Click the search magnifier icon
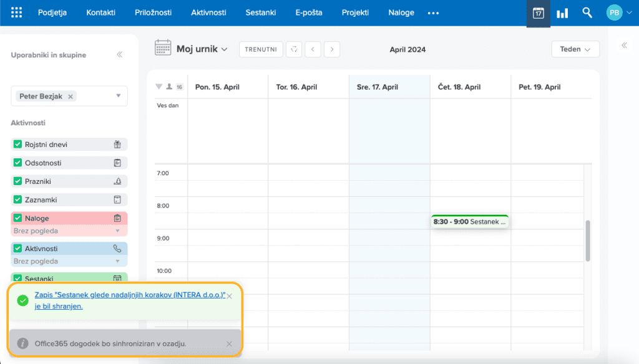 [x=587, y=12]
